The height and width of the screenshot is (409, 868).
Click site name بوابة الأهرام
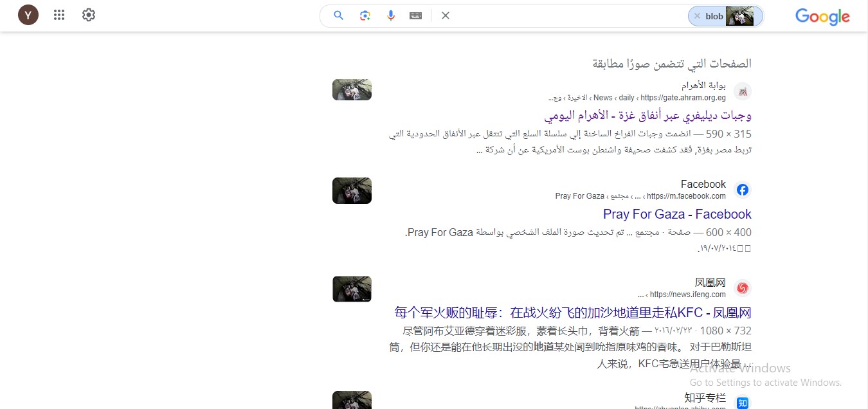click(703, 86)
